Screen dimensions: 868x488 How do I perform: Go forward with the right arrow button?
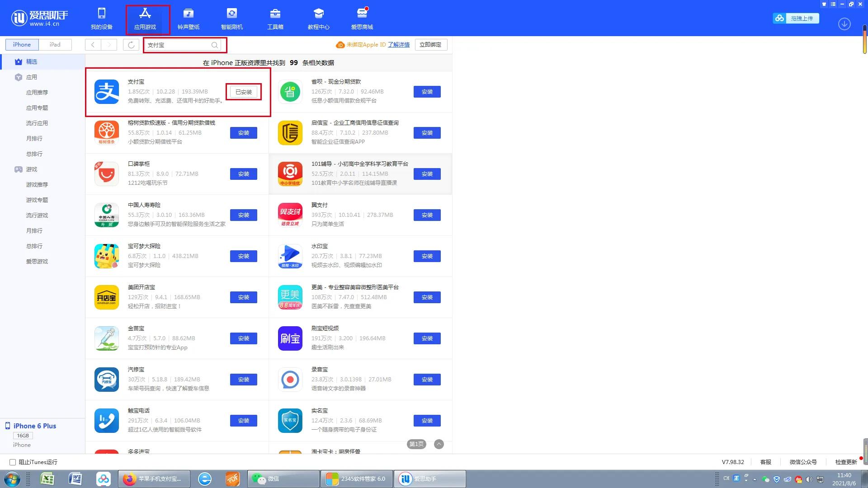[109, 45]
